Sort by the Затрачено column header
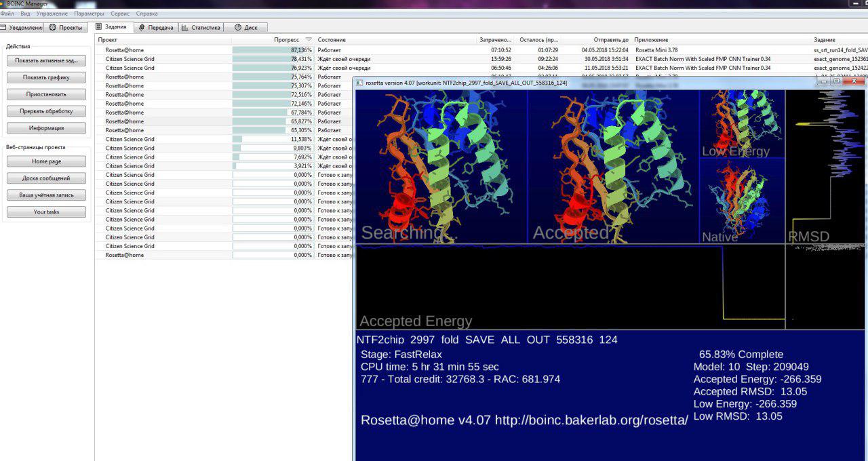 [x=496, y=40]
